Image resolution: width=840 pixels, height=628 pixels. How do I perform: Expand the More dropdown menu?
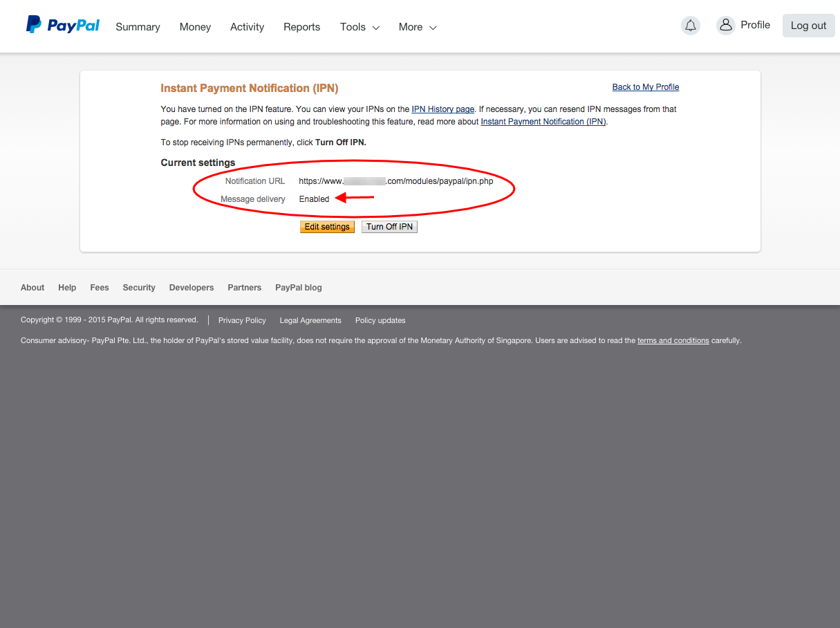[418, 27]
